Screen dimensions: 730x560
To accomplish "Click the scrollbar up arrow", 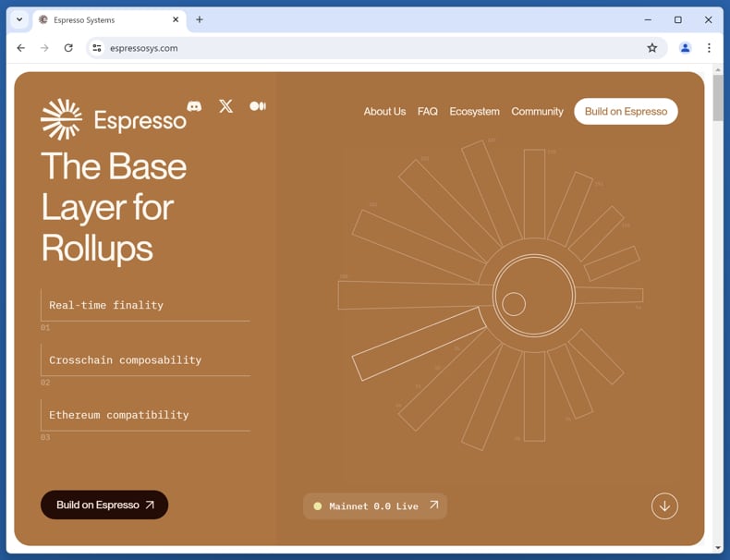I will click(x=718, y=70).
